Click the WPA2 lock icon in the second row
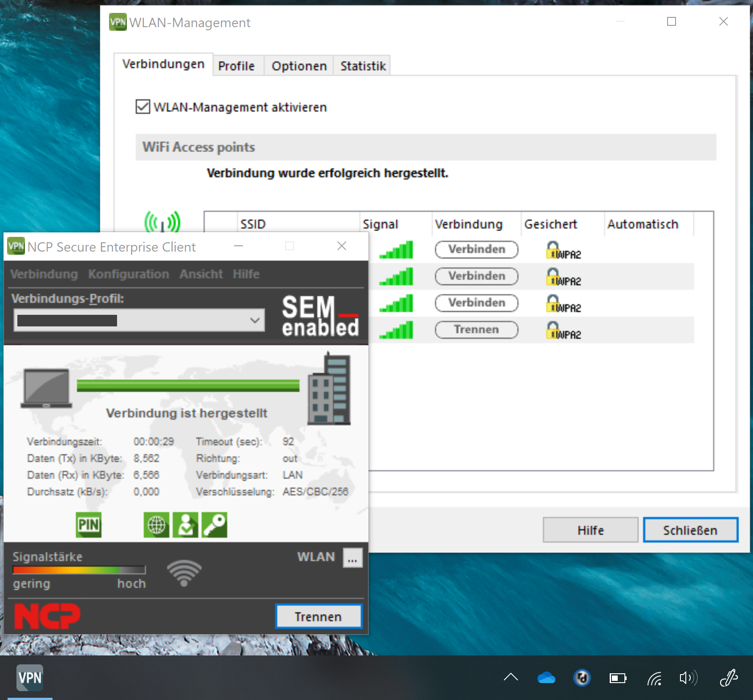The height and width of the screenshot is (700, 753). 563,277
